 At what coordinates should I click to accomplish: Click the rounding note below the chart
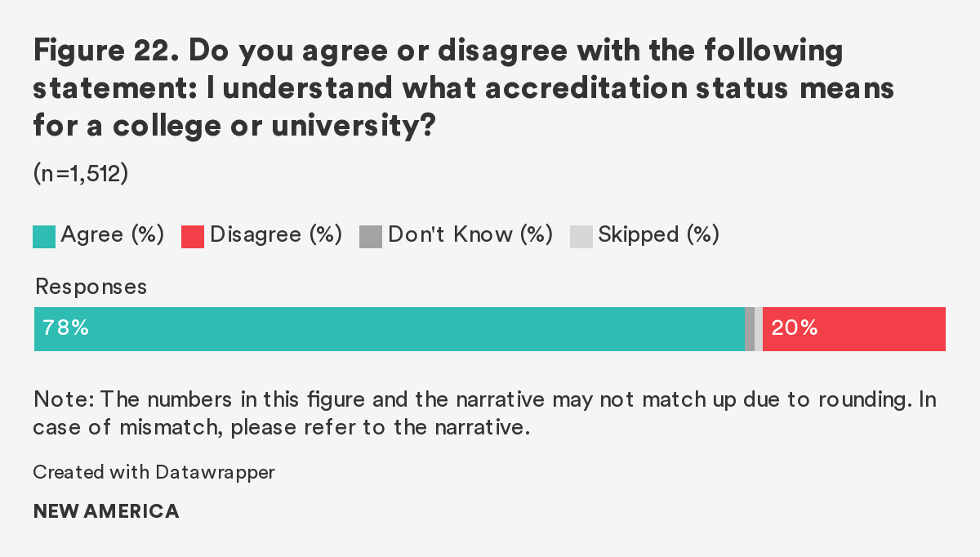[x=484, y=413]
